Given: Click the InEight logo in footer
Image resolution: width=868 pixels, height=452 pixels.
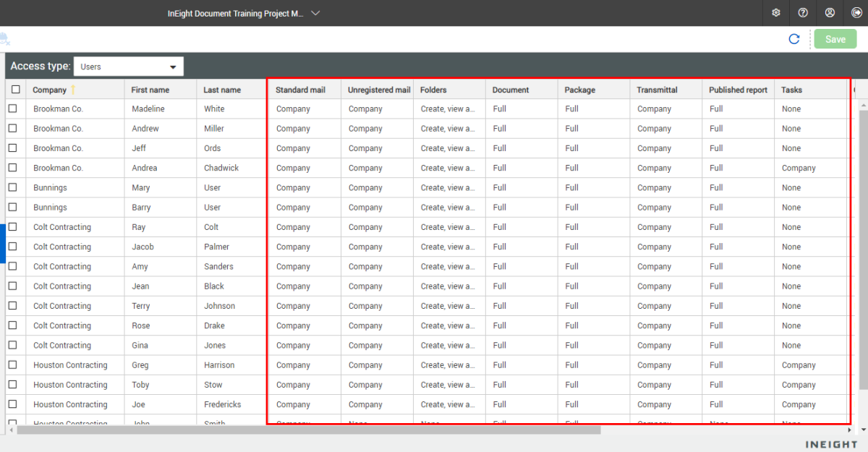Looking at the screenshot, I should (x=831, y=444).
